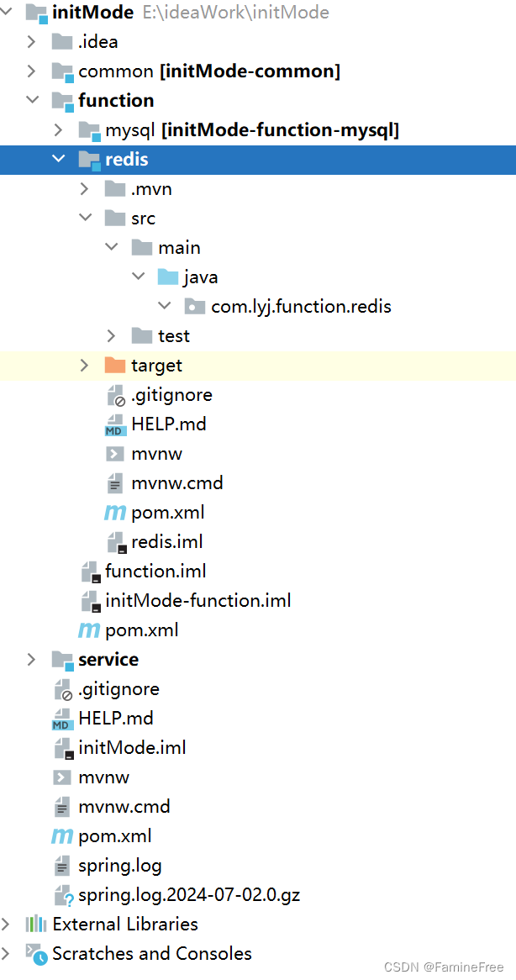
Task: Expand the mysql initMode-function-mysql module
Action: tap(57, 129)
